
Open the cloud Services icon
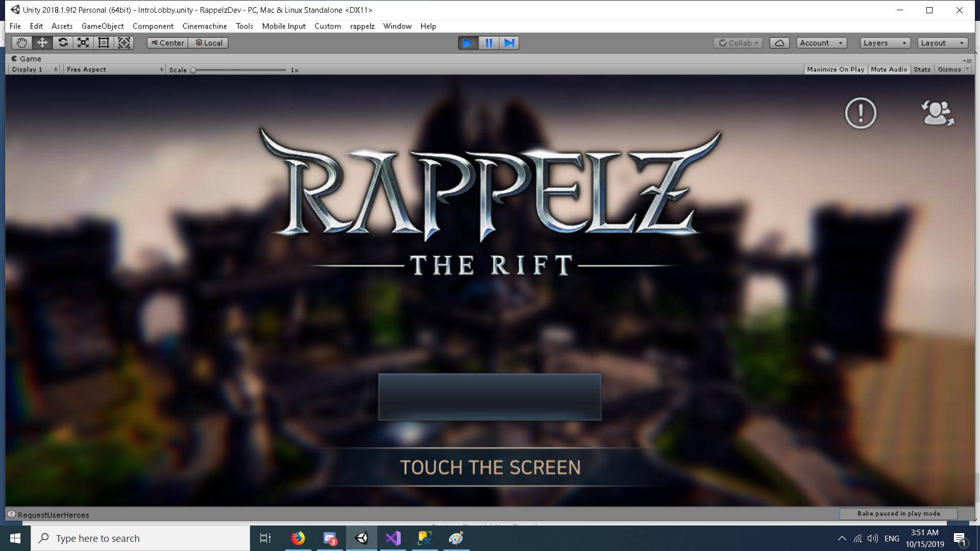click(x=779, y=43)
